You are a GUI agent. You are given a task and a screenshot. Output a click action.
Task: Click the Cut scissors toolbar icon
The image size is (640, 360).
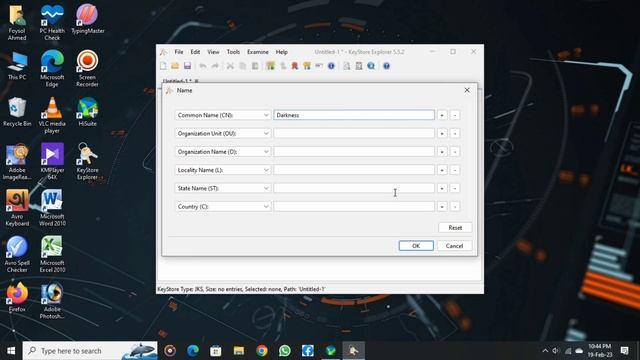point(230,66)
